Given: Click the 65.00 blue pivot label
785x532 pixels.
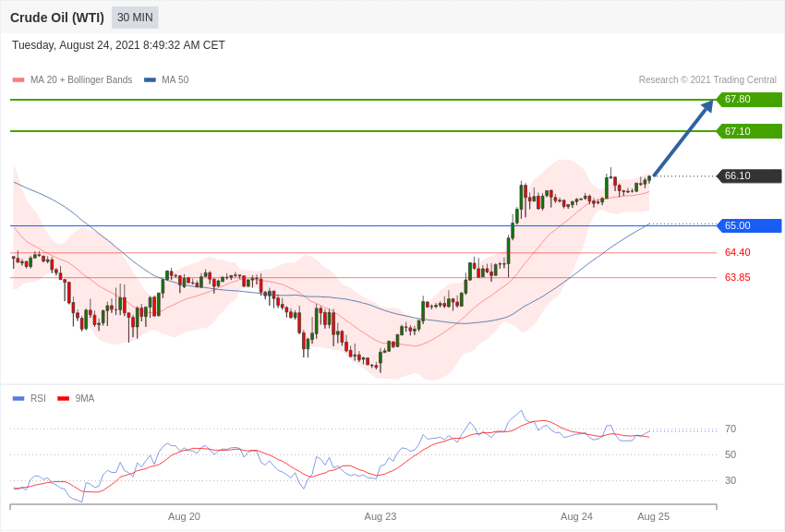Looking at the screenshot, I should pos(750,225).
